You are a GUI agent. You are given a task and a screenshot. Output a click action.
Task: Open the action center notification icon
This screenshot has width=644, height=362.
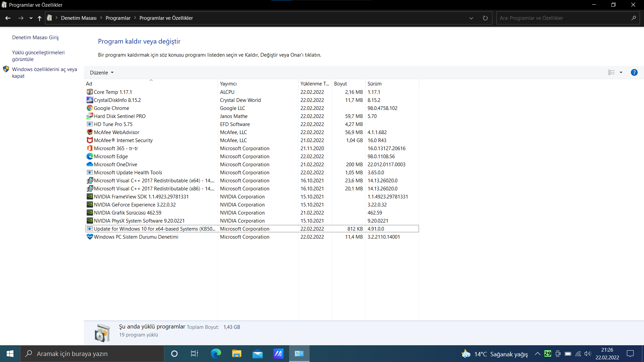coord(630,354)
